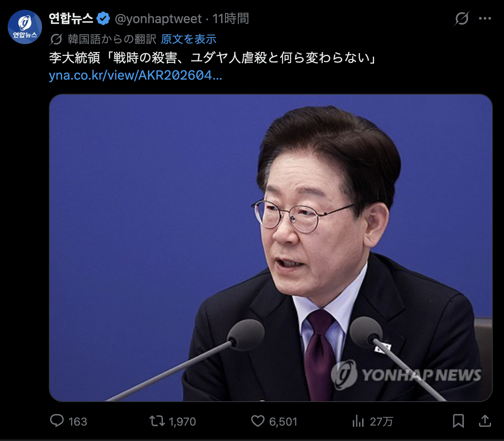Open view analytics bar chart icon

click(358, 421)
